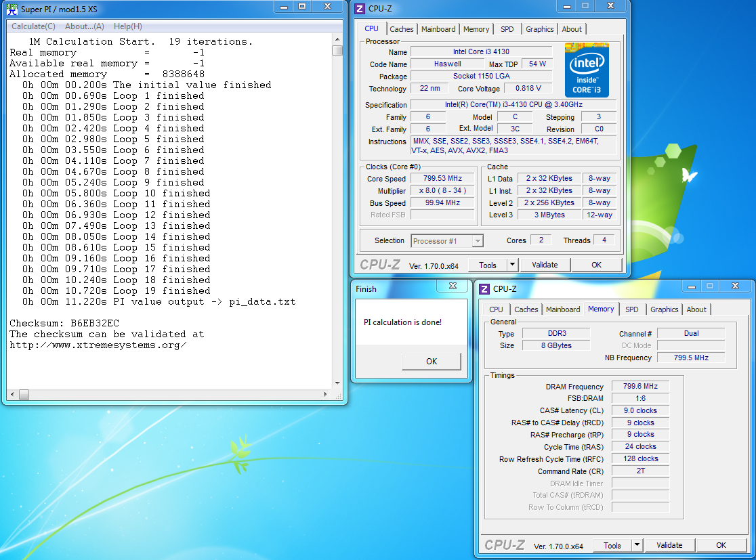Click the Intel Core i3 logo badge
Viewport: 756px width, 560px height.
pos(587,70)
